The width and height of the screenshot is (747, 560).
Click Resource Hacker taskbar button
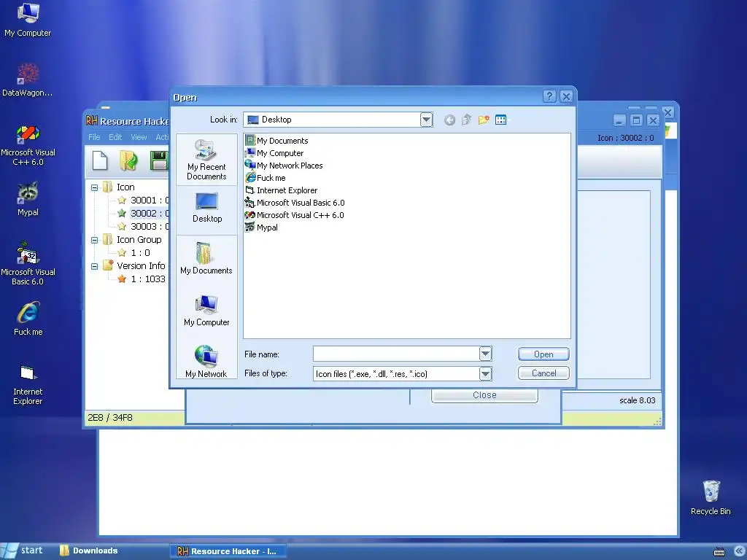pos(228,551)
